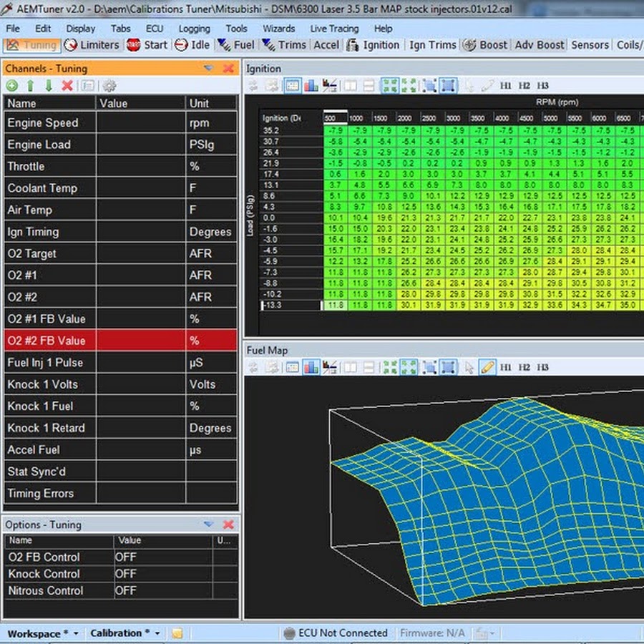The width and height of the screenshot is (644, 644).
Task: Open the Edit menu
Action: point(43,29)
